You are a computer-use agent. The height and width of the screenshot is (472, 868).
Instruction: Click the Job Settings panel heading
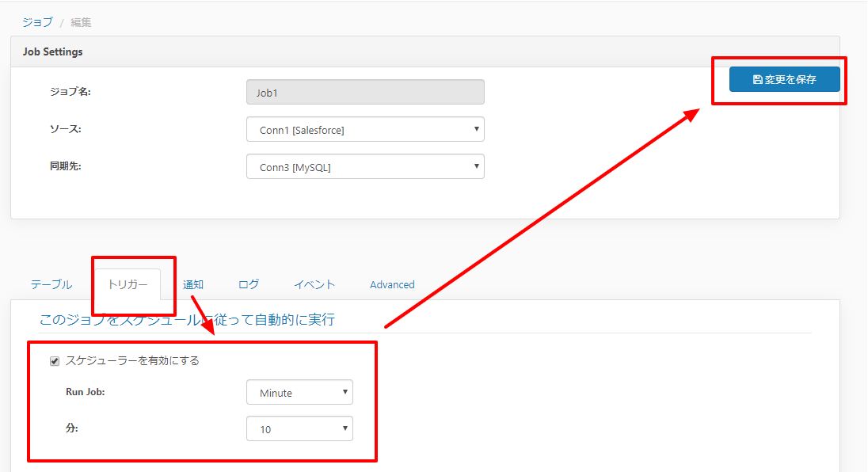(52, 51)
